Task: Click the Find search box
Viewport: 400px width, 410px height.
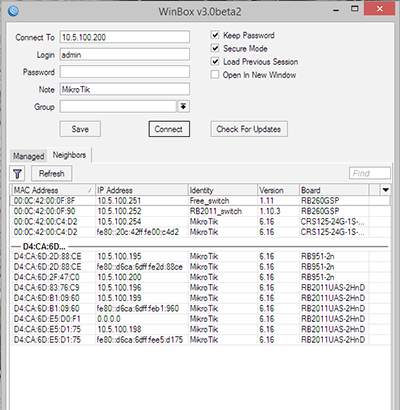Action: [x=370, y=173]
